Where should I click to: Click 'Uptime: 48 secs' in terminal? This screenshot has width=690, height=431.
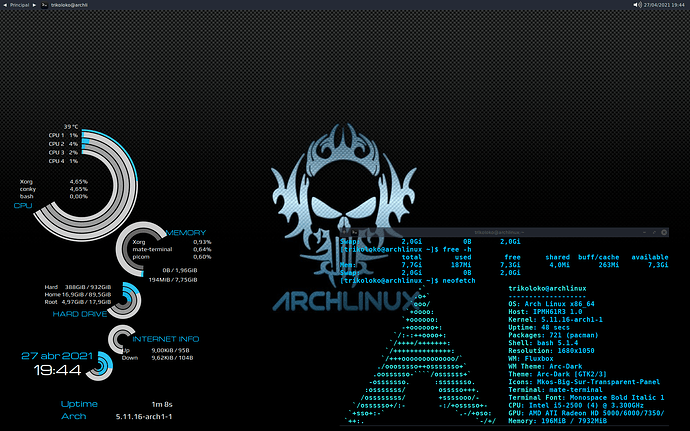539,328
